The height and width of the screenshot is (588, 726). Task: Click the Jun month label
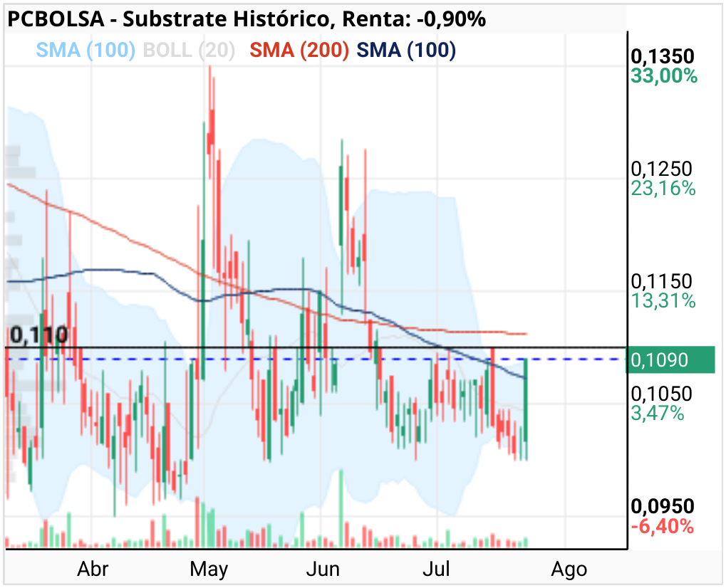point(323,569)
